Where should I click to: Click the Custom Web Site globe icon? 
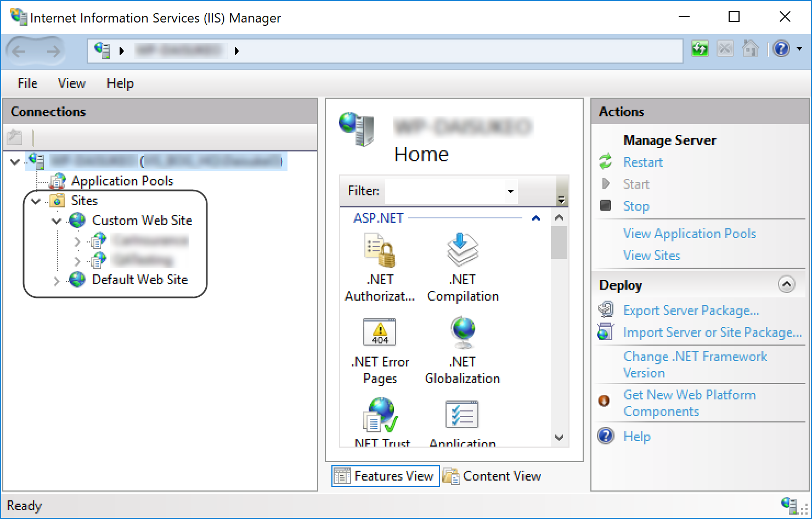pos(77,221)
